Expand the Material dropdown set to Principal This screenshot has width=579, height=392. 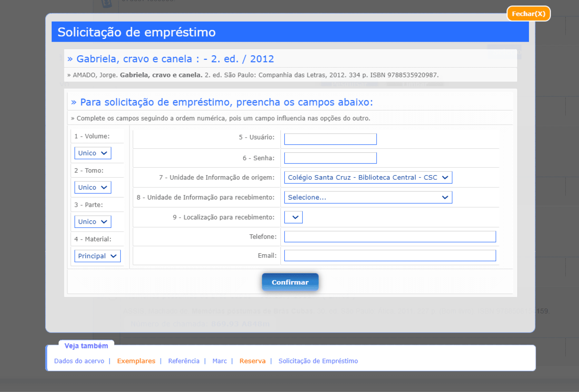[97, 256]
